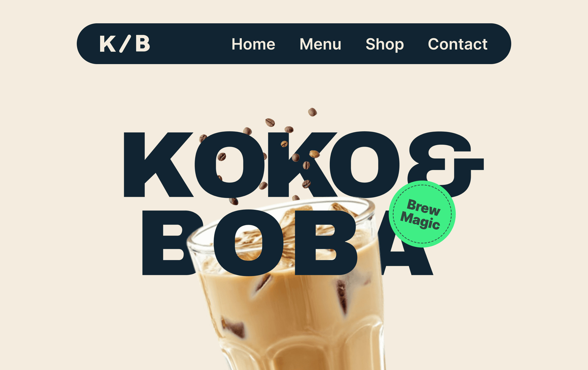The image size is (588, 370).
Task: Select the Contact link
Action: 458,44
